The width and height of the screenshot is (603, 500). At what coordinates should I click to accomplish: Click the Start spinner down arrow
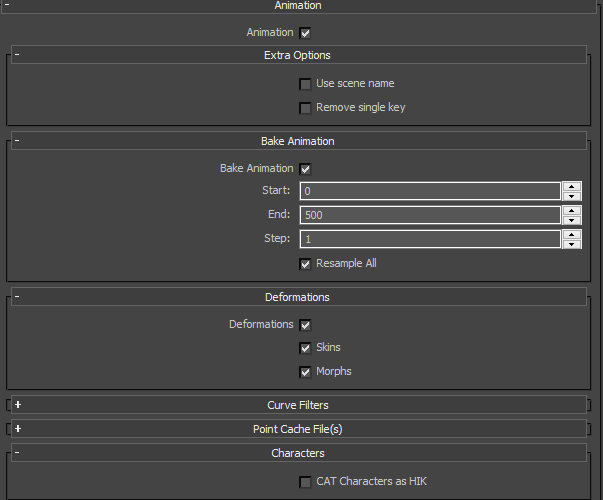point(571,196)
